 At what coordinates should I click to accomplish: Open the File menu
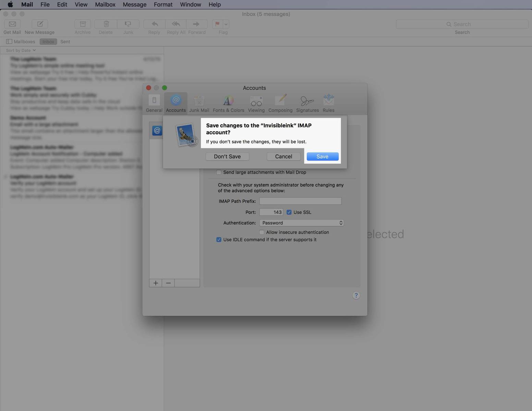pyautogui.click(x=45, y=4)
